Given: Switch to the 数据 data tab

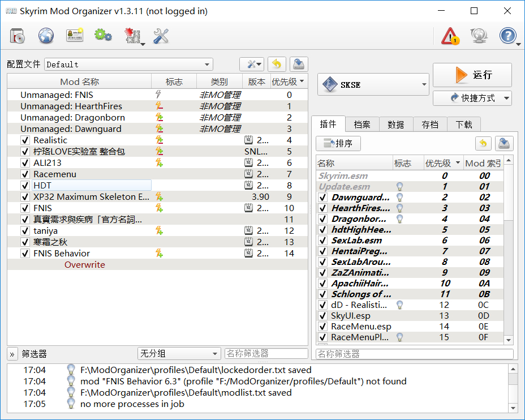Looking at the screenshot, I should [396, 125].
